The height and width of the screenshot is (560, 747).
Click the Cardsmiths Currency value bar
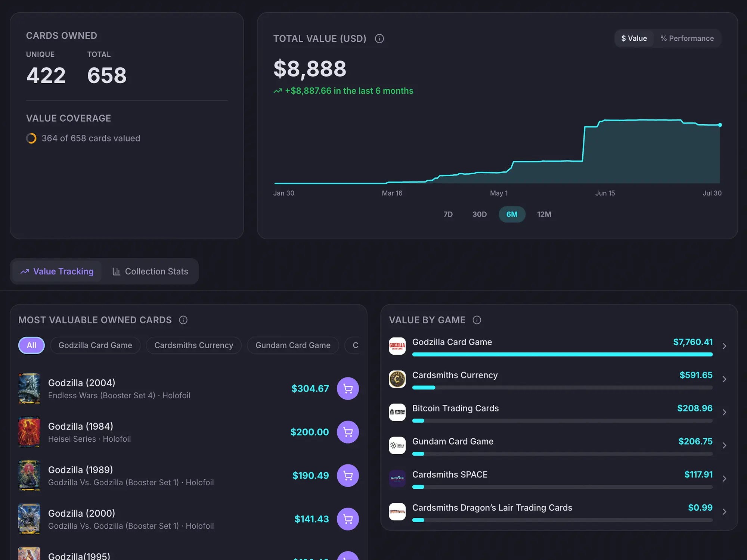pos(562,388)
